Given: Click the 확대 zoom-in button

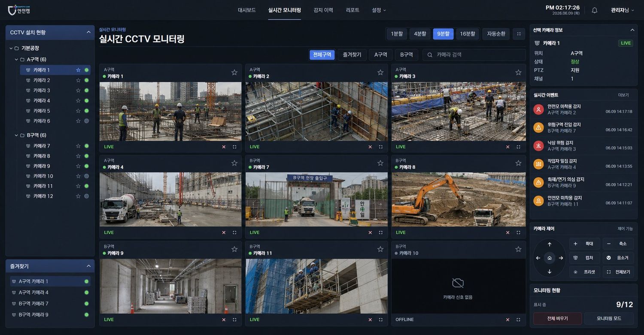Looking at the screenshot, I should tap(585, 244).
